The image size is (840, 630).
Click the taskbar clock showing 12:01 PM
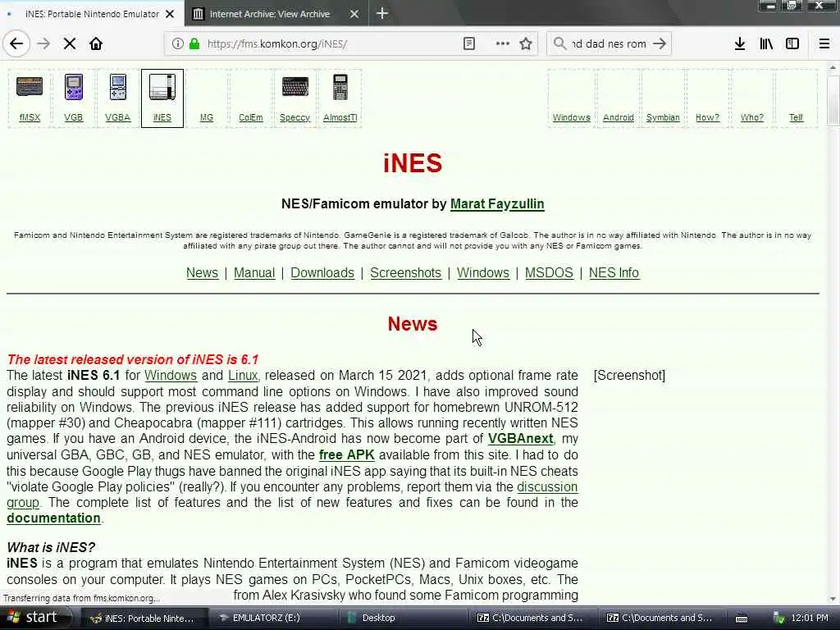coord(809,619)
